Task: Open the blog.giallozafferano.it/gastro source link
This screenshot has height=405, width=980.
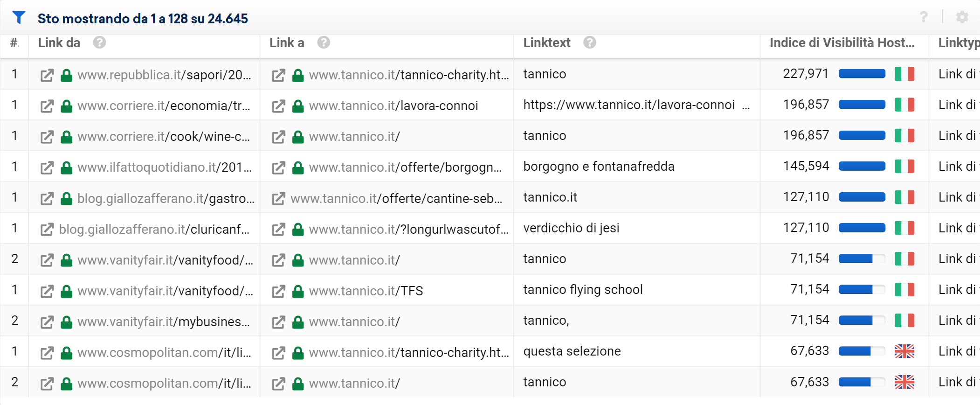Action: pyautogui.click(x=166, y=198)
